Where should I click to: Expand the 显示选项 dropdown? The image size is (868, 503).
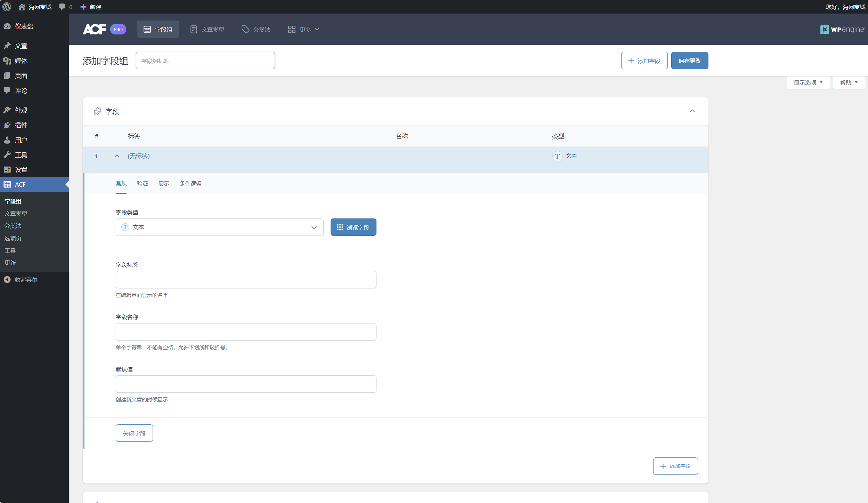(808, 82)
